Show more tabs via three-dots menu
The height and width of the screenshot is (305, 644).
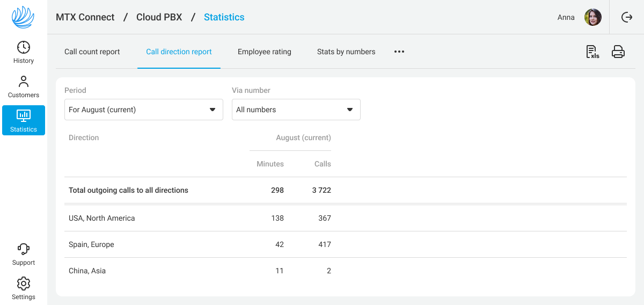click(399, 52)
